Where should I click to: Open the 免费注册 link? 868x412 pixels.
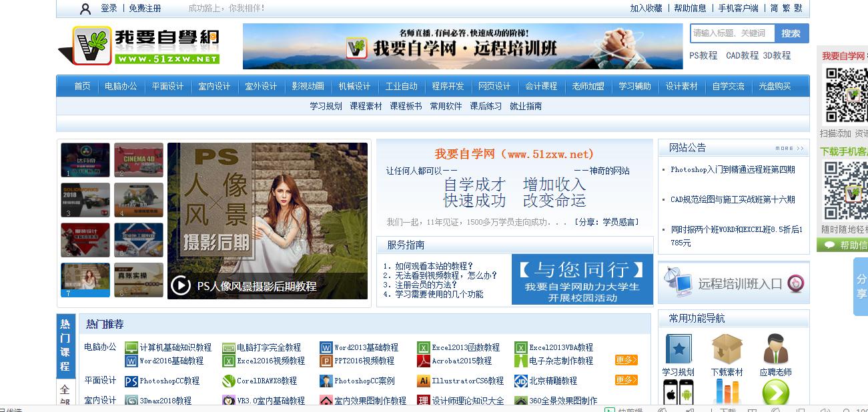click(145, 9)
